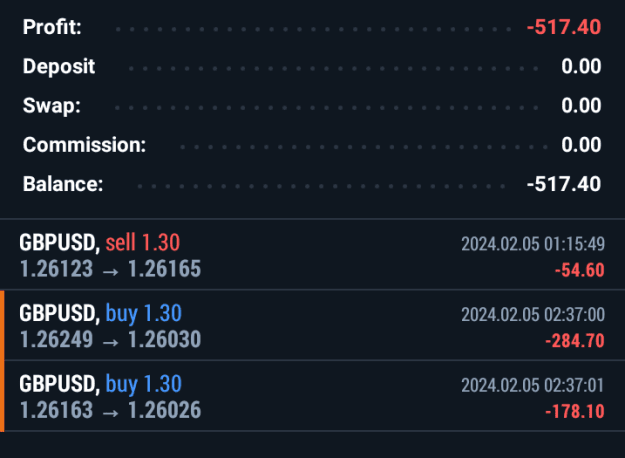625x458 pixels.
Task: Click price range 1.26123 → 1.26165
Action: (110, 269)
